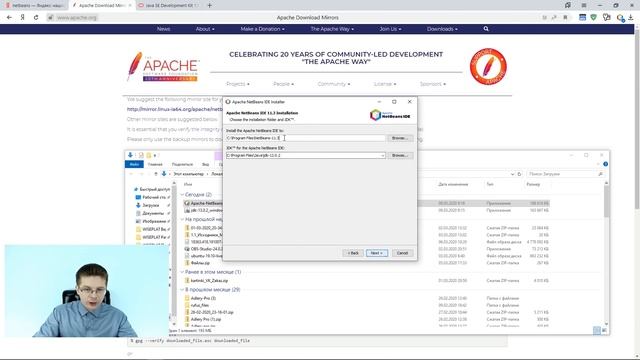Select the rufus_files folder in Explorer
The image size is (640, 360).
coord(200,305)
